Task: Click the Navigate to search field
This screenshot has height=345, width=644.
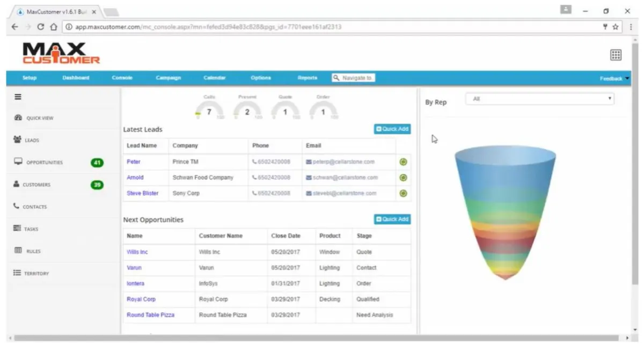Action: [x=354, y=78]
